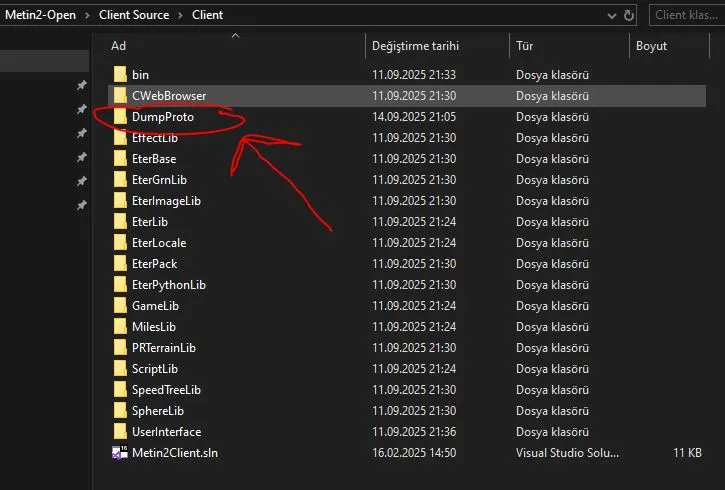725x490 pixels.
Task: Expand chevron after Metin2-Open breadcrumb
Action: (87, 15)
